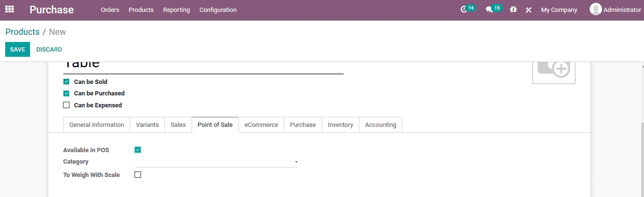Open the apps grid menu icon
644x197 pixels.
click(x=10, y=10)
